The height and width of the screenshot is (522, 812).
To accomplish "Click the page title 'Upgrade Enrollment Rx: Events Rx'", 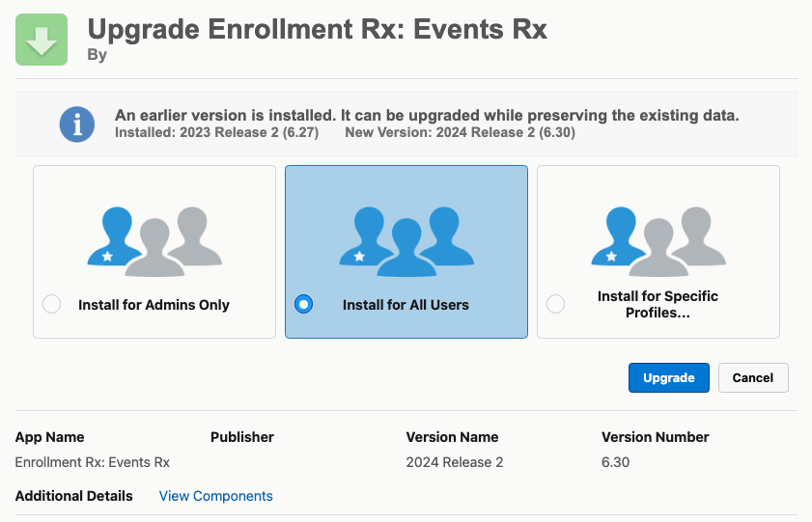I will [317, 29].
